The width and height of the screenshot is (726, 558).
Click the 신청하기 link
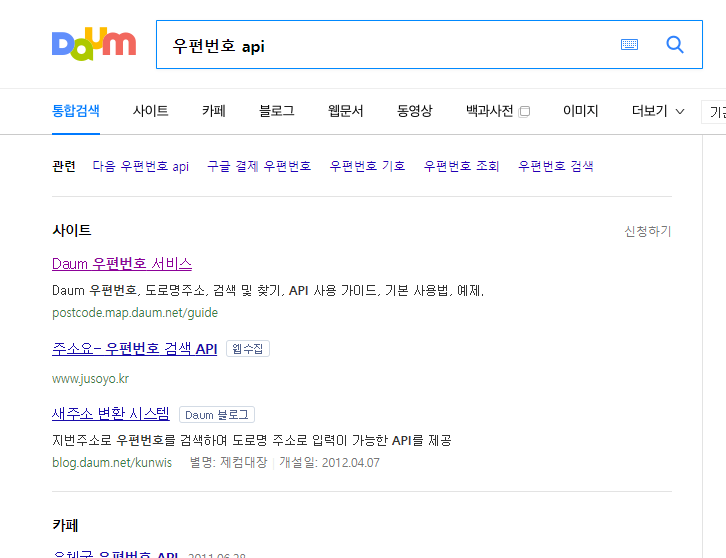pyautogui.click(x=648, y=231)
